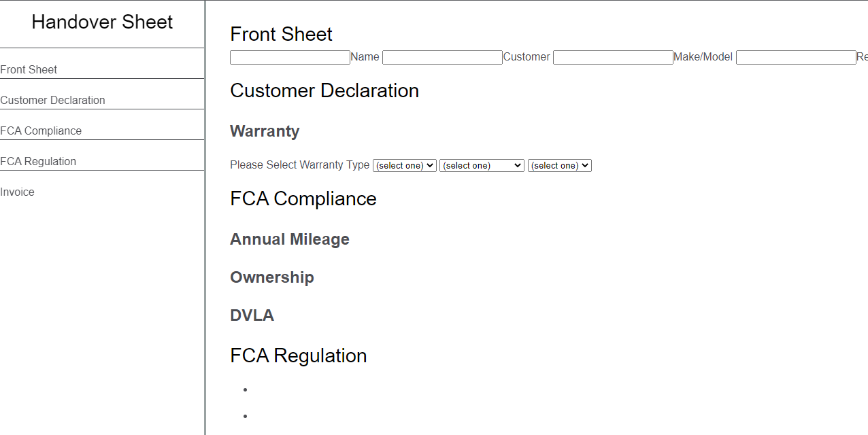Select the Make/Model input field
The width and height of the screenshot is (868, 435).
tap(612, 57)
